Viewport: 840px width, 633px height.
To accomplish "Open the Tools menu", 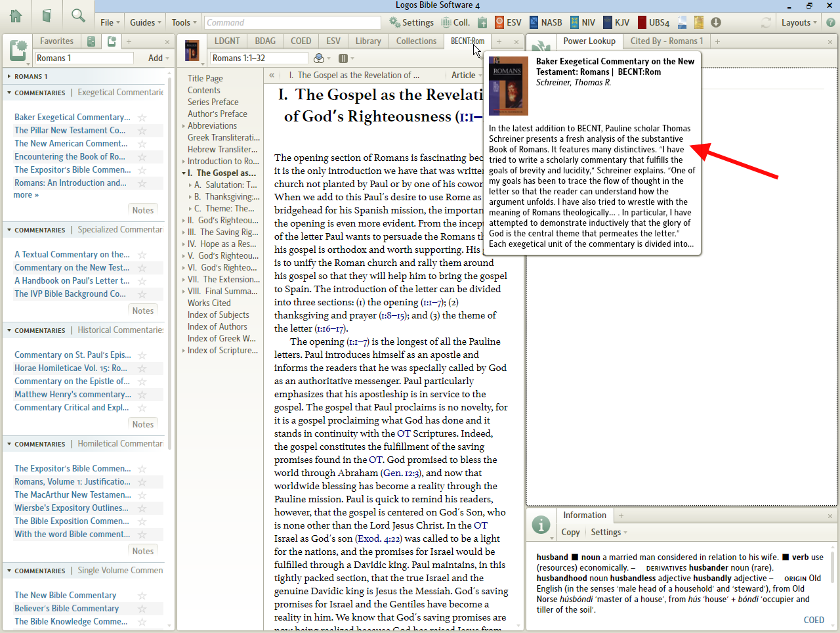I will (183, 22).
